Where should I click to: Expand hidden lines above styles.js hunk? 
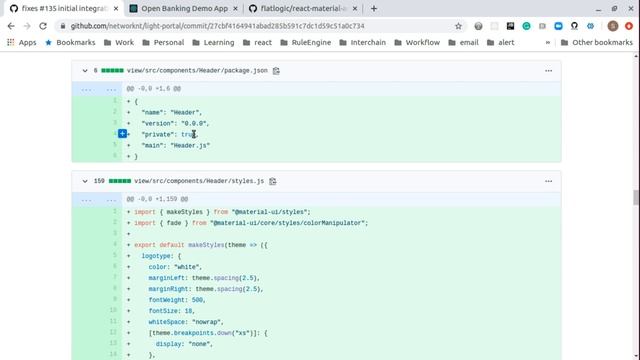click(x=97, y=200)
